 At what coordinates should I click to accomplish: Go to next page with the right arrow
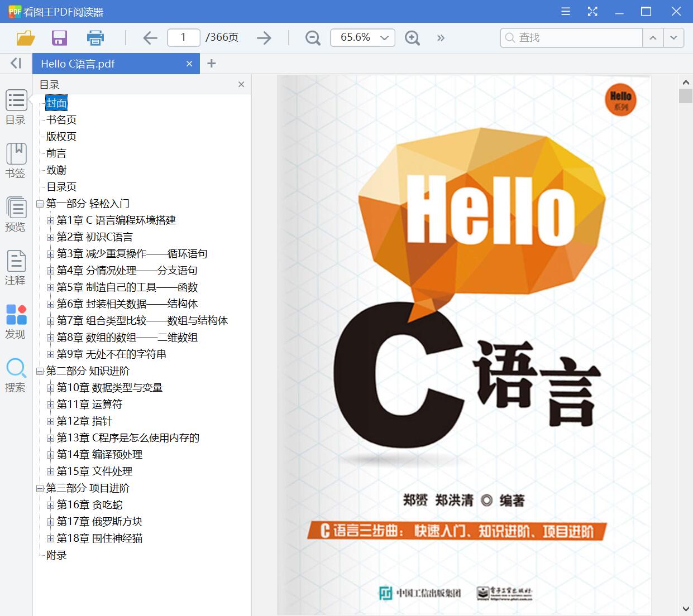(x=264, y=38)
